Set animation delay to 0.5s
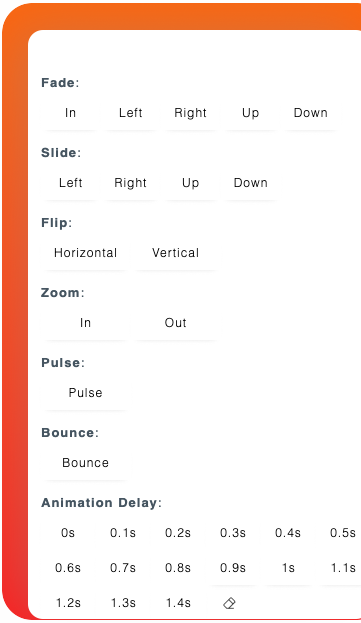 343,533
